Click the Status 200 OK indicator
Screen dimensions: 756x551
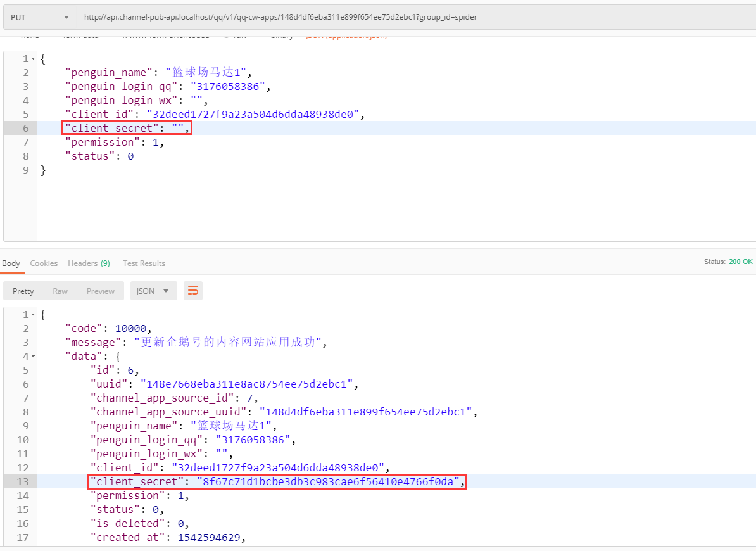coord(728,262)
